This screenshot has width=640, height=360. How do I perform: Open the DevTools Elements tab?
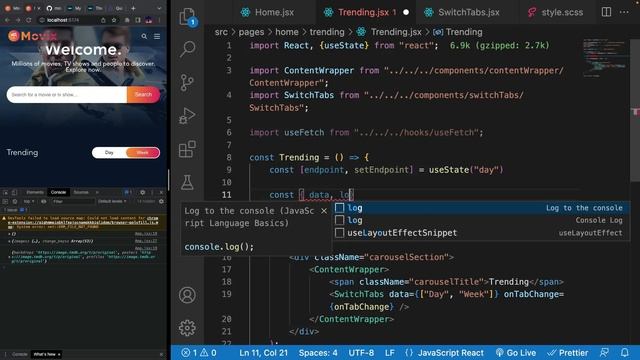click(35, 192)
